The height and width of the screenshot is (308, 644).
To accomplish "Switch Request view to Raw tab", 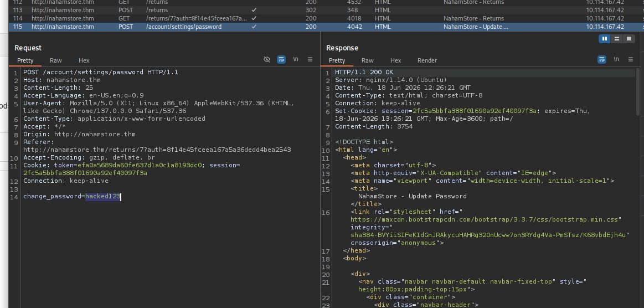I will (56, 60).
